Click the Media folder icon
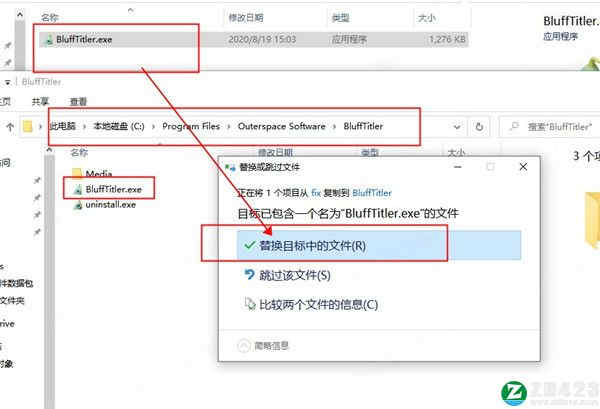The width and height of the screenshot is (600, 409). (x=77, y=173)
